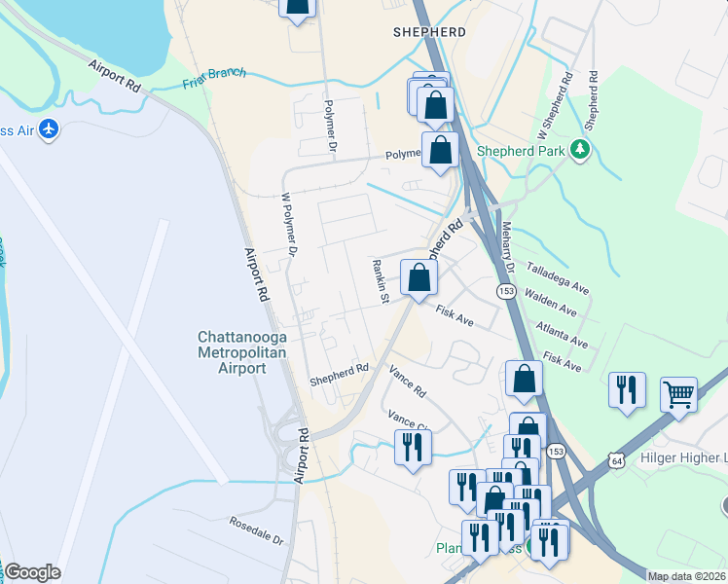Viewport: 728px width, 584px height.
Task: Click the Talladega Ave street label
Action: tap(558, 278)
